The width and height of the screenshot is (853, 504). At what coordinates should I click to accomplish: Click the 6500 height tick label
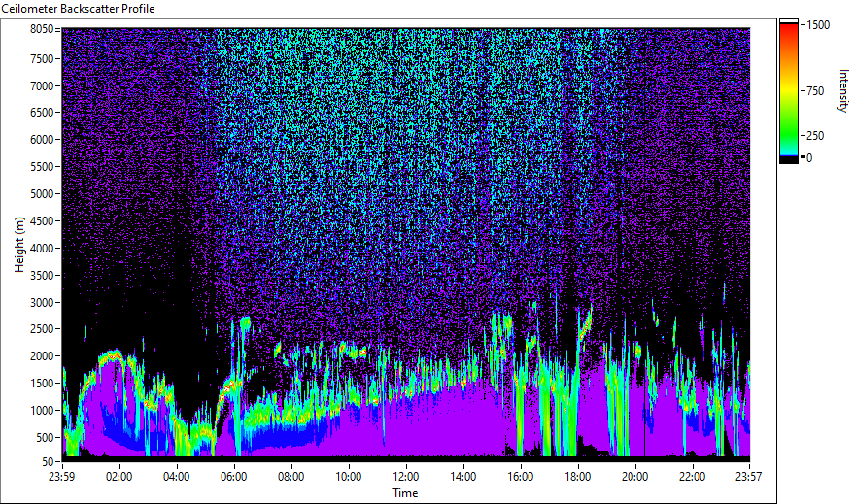coord(42,113)
